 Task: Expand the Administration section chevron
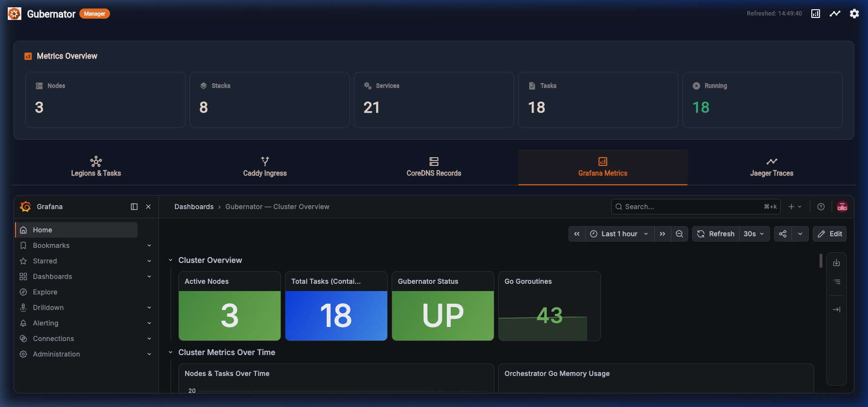[149, 354]
